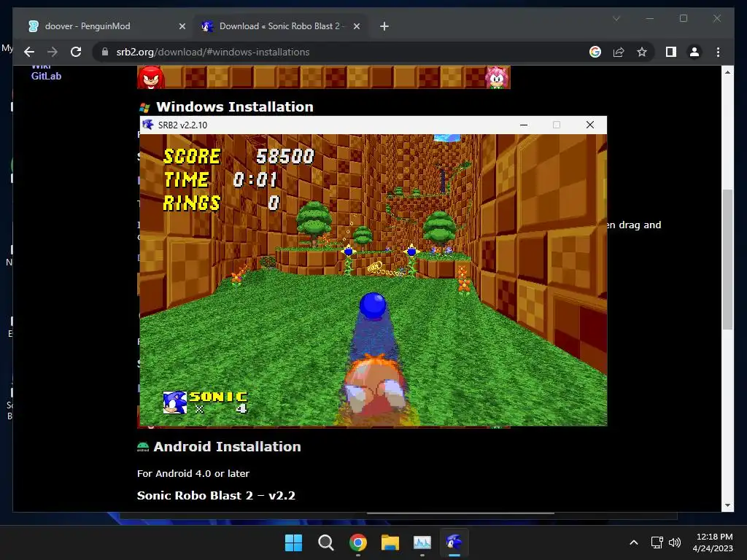
Task: Go back in Chrome browser
Action: click(x=29, y=52)
